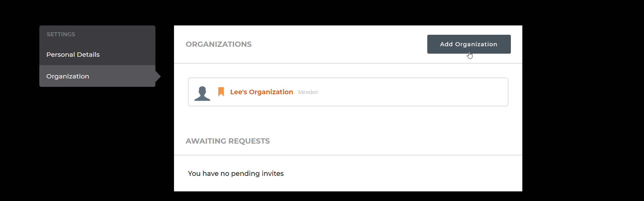Click the word 'invites' in the pending message
Screen dimensions: 644x201
(272, 173)
